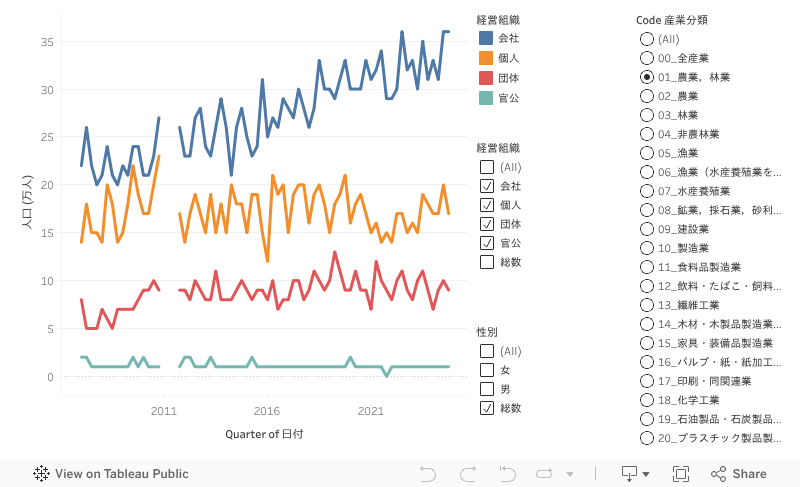
Task: Check the 総数 box under 経営組織
Action: point(487,262)
